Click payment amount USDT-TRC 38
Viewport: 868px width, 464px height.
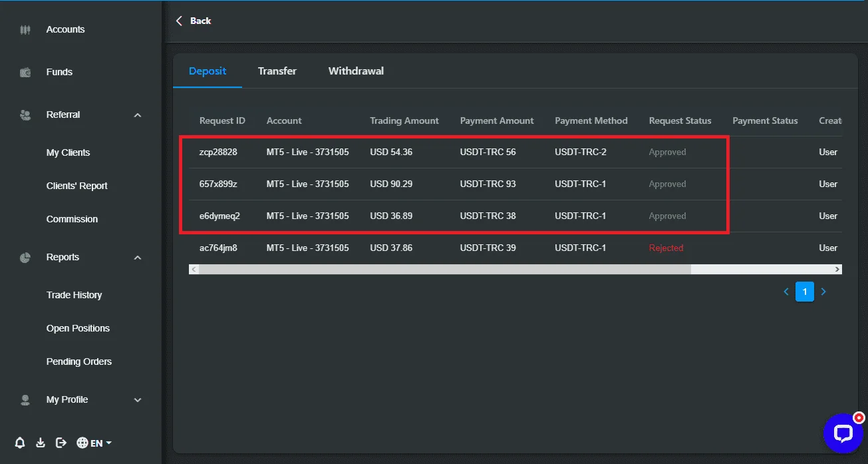[x=488, y=216]
